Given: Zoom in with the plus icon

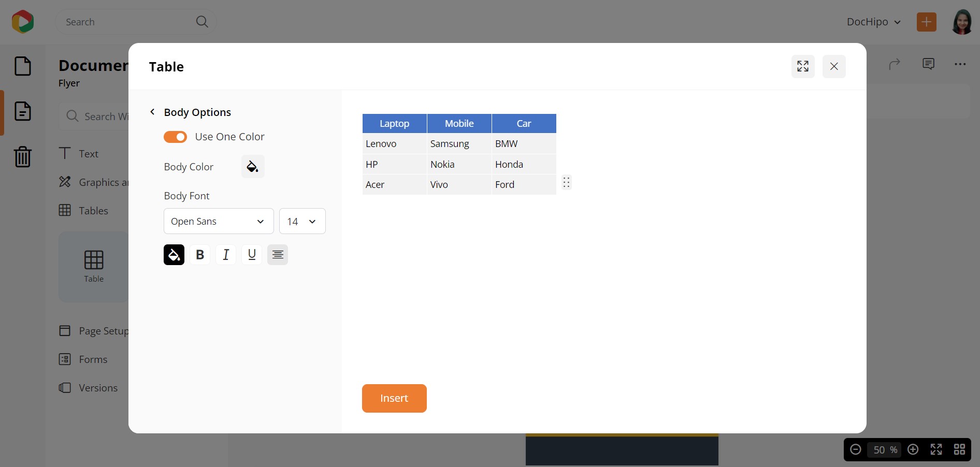Looking at the screenshot, I should pos(913,449).
